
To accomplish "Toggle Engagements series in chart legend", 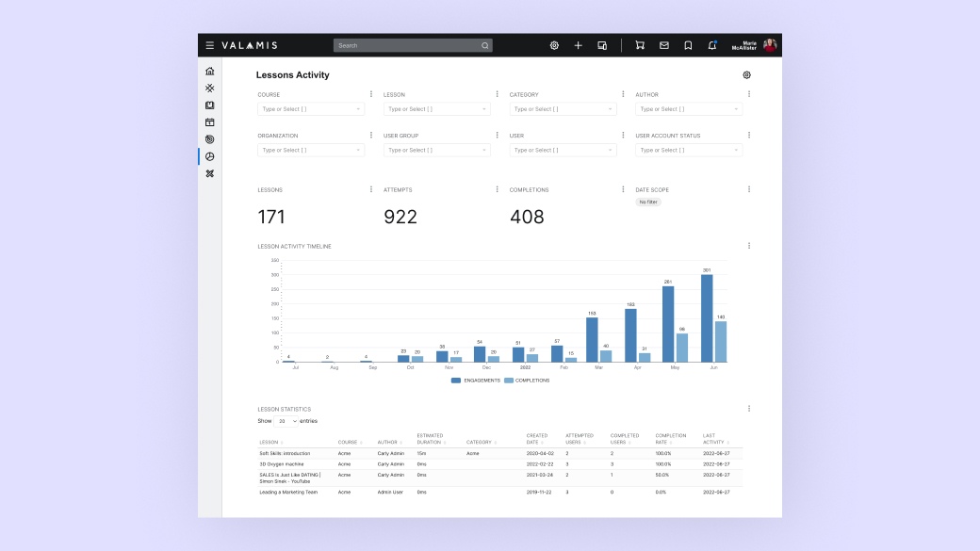I will tap(476, 381).
